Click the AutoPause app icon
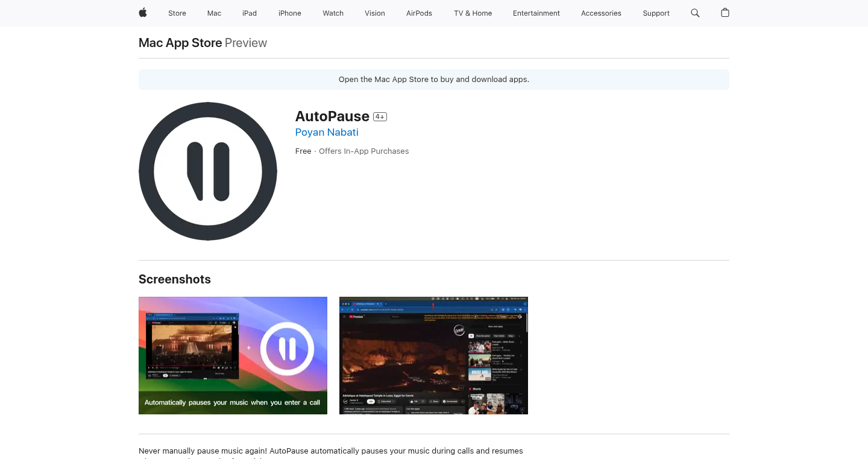 tap(208, 171)
